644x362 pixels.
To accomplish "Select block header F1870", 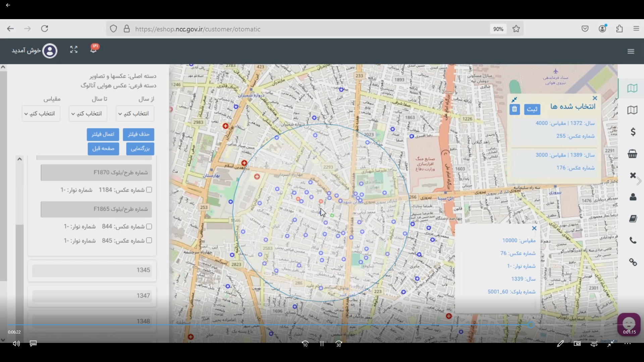I will (x=96, y=172).
